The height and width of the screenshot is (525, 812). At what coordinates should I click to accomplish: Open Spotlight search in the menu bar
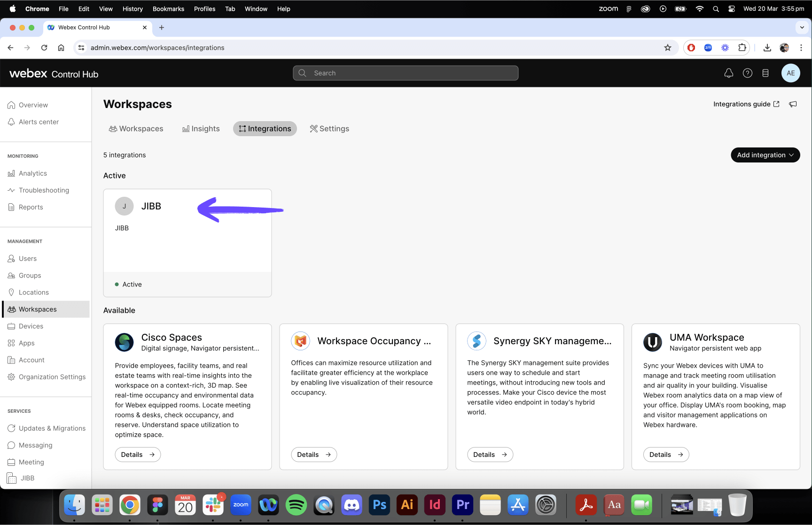pyautogui.click(x=716, y=9)
